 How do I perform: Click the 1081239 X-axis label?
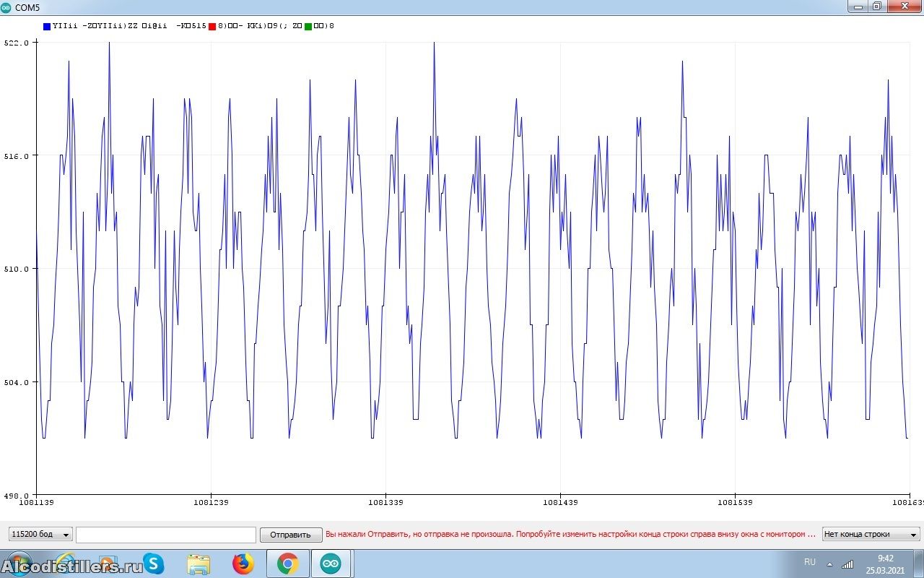coord(211,501)
